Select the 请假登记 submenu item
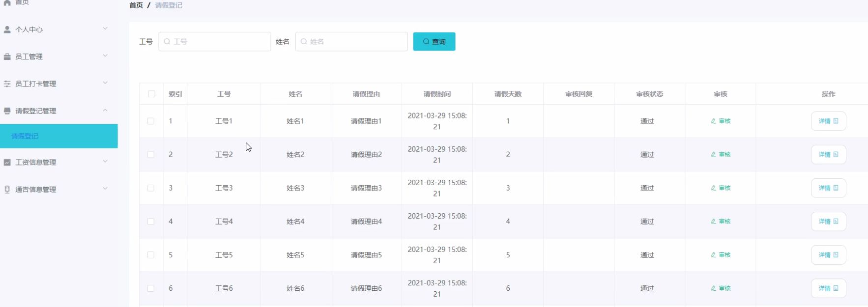 click(x=59, y=136)
